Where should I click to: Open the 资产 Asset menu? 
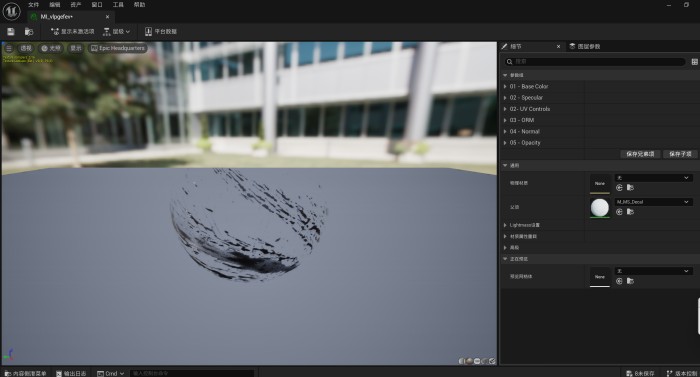[76, 5]
